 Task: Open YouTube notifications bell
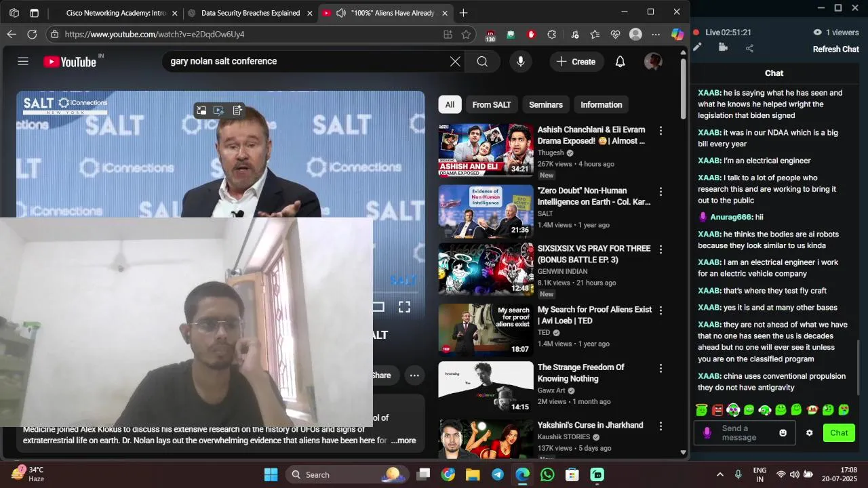point(620,62)
